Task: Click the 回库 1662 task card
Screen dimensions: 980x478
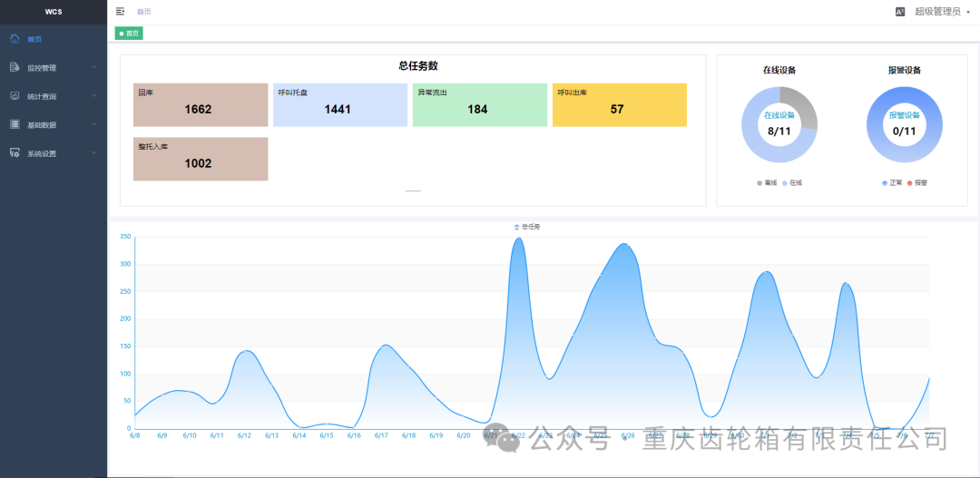Action: tap(200, 104)
